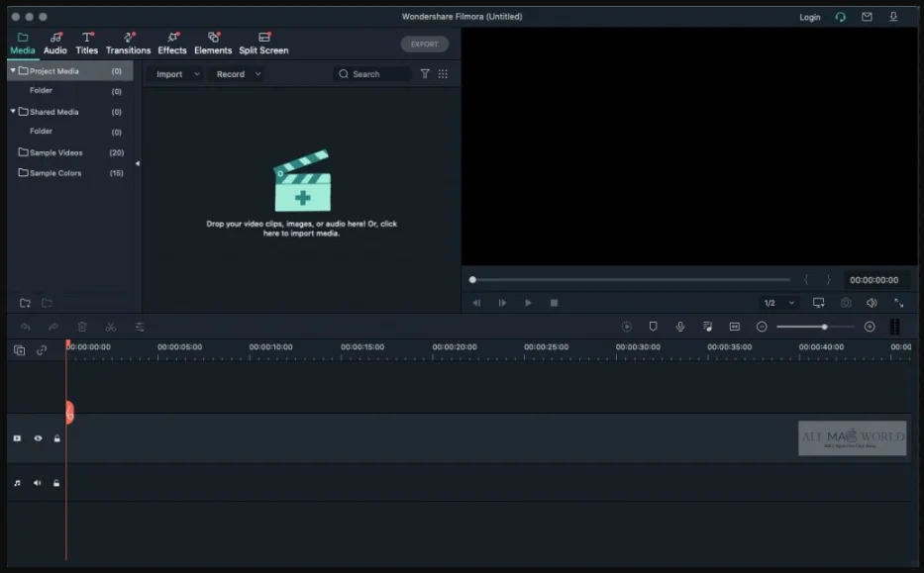Open the support headset icon
Screen dimensions: 924x573
pyautogui.click(x=841, y=17)
